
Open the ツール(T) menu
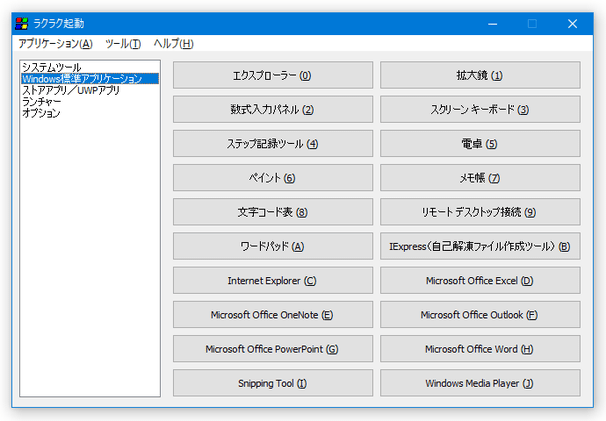123,44
